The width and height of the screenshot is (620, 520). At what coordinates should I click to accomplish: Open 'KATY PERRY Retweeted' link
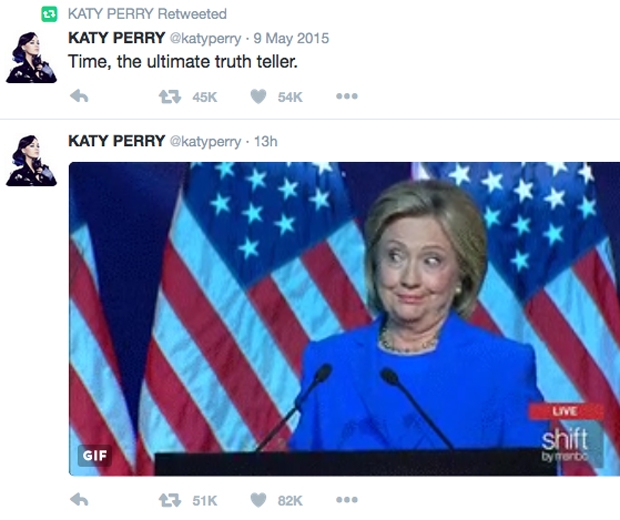point(147,14)
